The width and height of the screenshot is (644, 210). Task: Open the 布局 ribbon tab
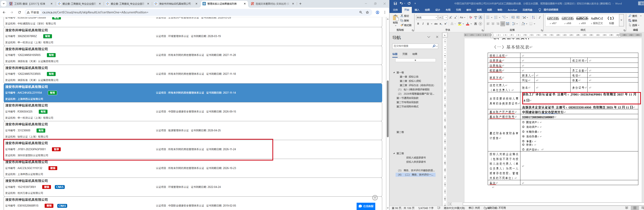click(448, 10)
